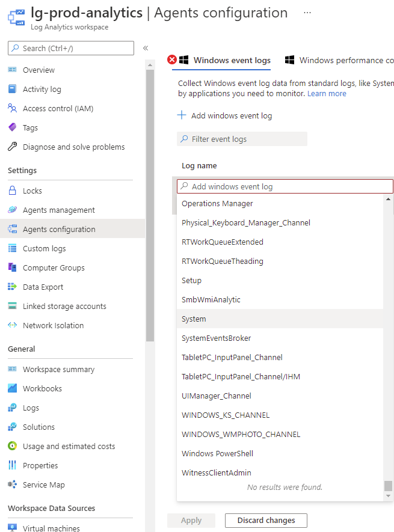This screenshot has width=394, height=532.
Task: Click the Solutions icon
Action: 12,426
